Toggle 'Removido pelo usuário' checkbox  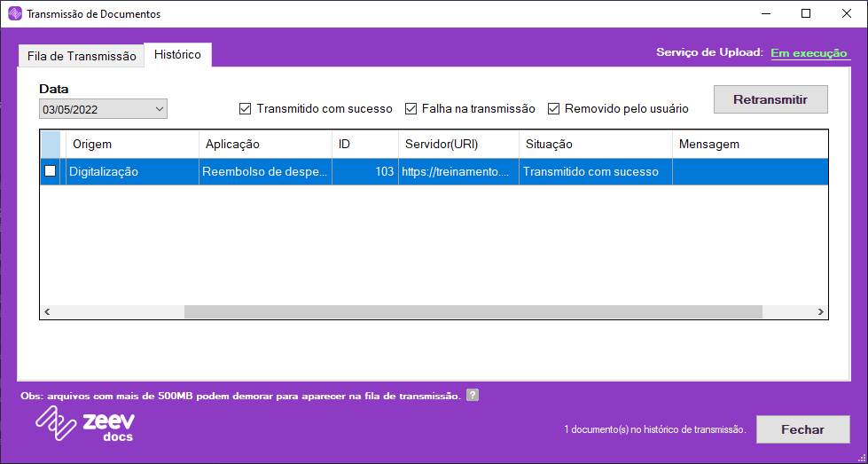(554, 109)
